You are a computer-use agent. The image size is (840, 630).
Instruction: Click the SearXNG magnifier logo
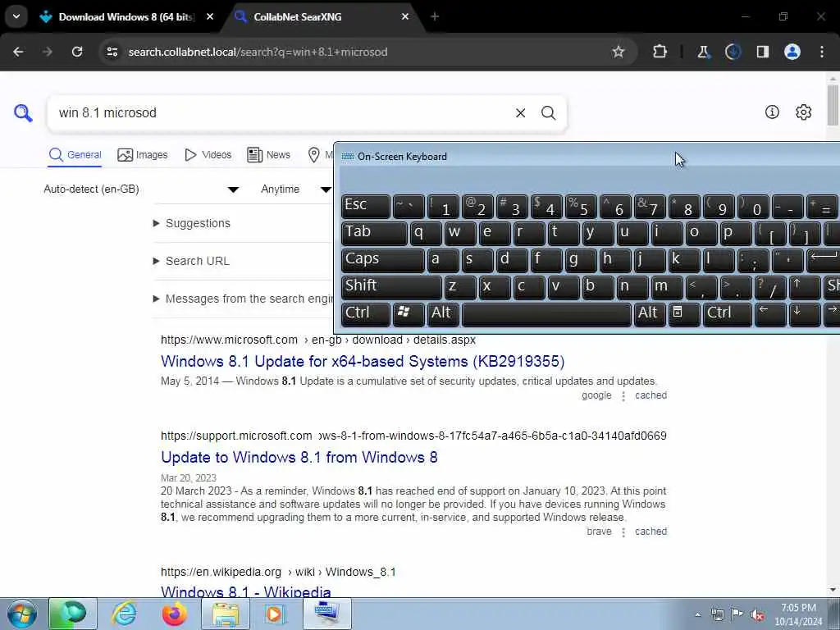click(23, 113)
